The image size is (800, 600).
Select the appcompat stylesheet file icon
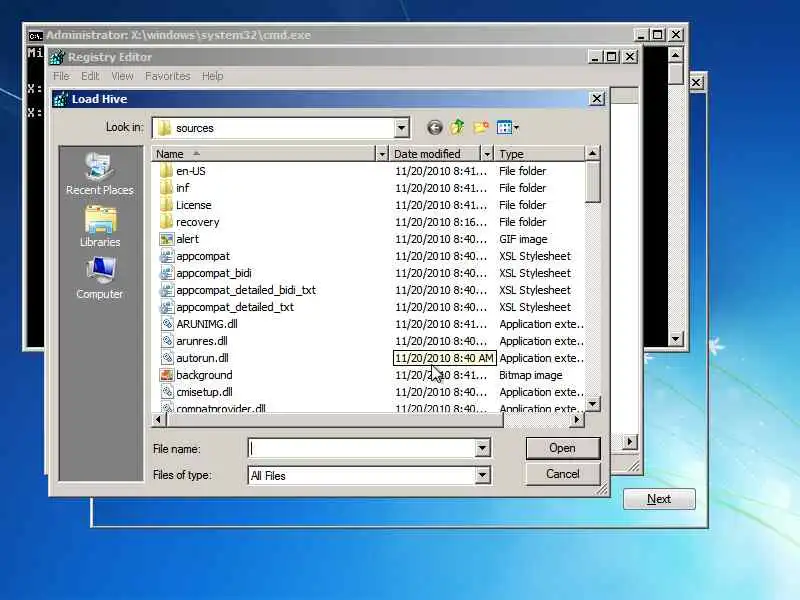[166, 256]
